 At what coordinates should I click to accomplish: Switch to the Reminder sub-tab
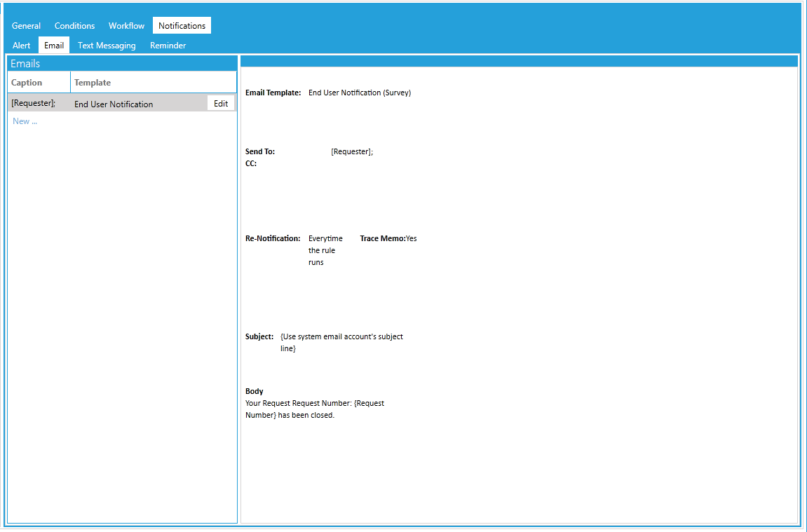click(168, 46)
